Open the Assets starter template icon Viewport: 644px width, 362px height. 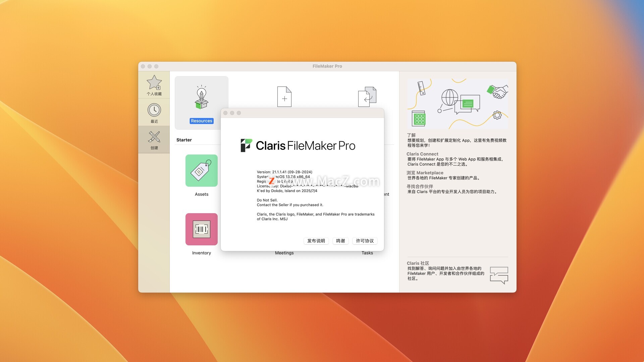[x=202, y=171]
